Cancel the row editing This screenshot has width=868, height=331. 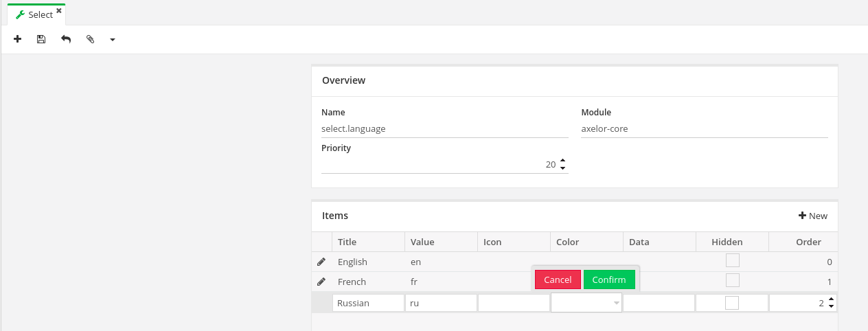pyautogui.click(x=558, y=279)
